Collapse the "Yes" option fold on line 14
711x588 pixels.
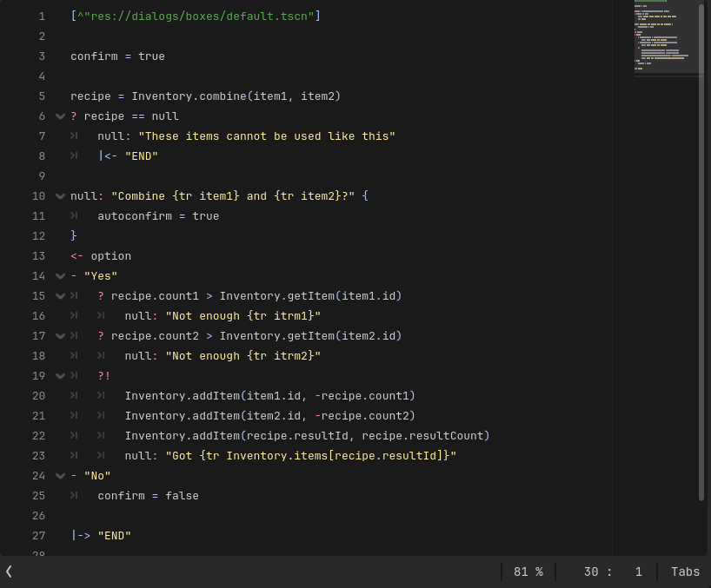60,276
